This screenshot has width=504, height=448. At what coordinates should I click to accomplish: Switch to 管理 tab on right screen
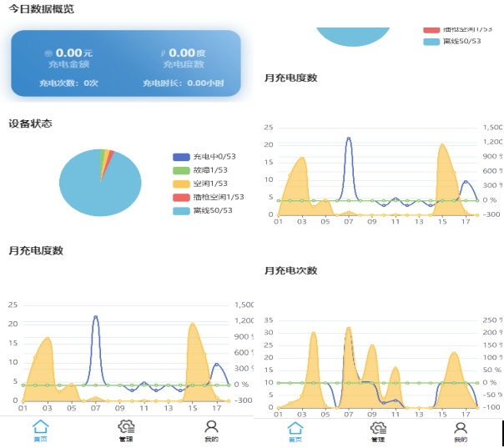378,431
